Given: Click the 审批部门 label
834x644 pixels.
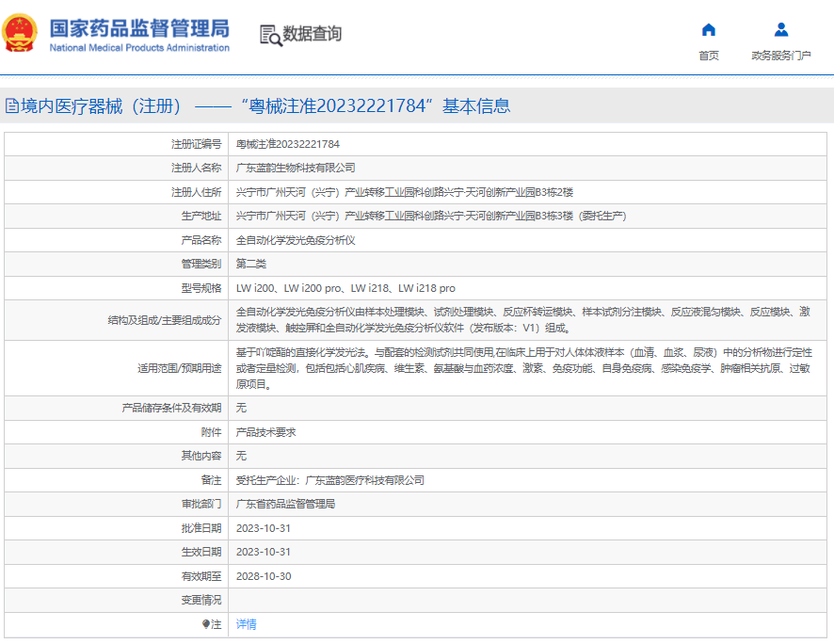Looking at the screenshot, I should [x=201, y=504].
